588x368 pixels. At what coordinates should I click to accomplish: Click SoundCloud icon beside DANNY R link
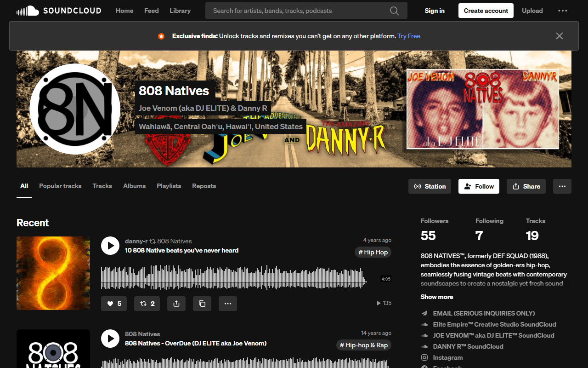[x=424, y=346]
